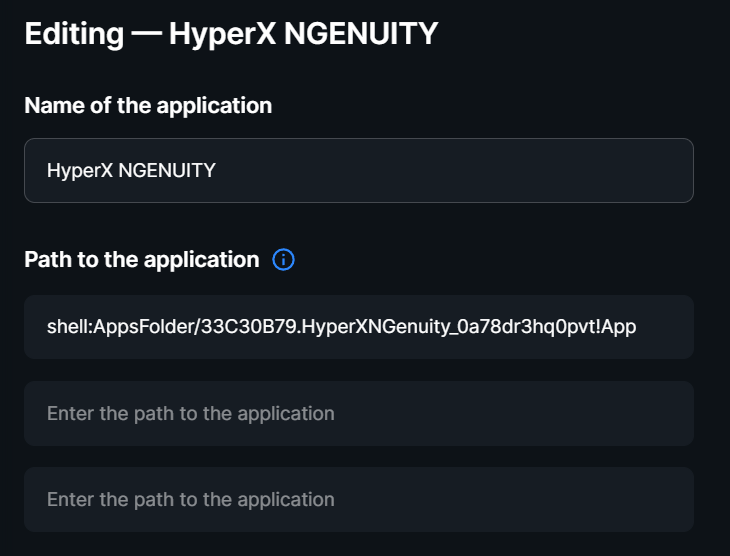This screenshot has width=730, height=556.
Task: Click 'HyperX' word inside name field
Action: tap(80, 171)
